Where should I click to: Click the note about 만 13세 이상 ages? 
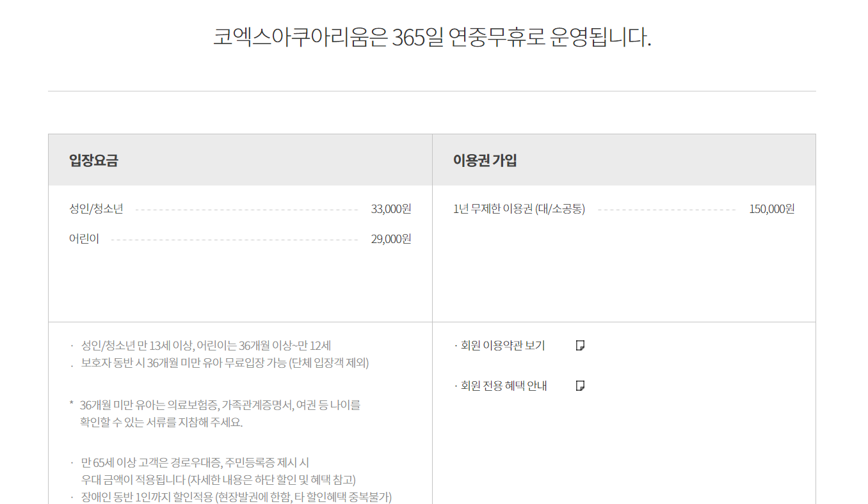(206, 346)
